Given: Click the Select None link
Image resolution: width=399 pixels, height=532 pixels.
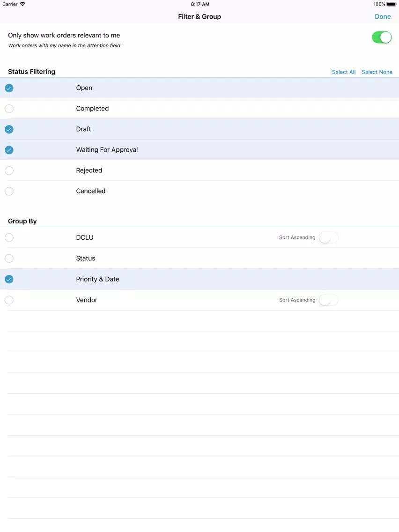Looking at the screenshot, I should tap(377, 72).
